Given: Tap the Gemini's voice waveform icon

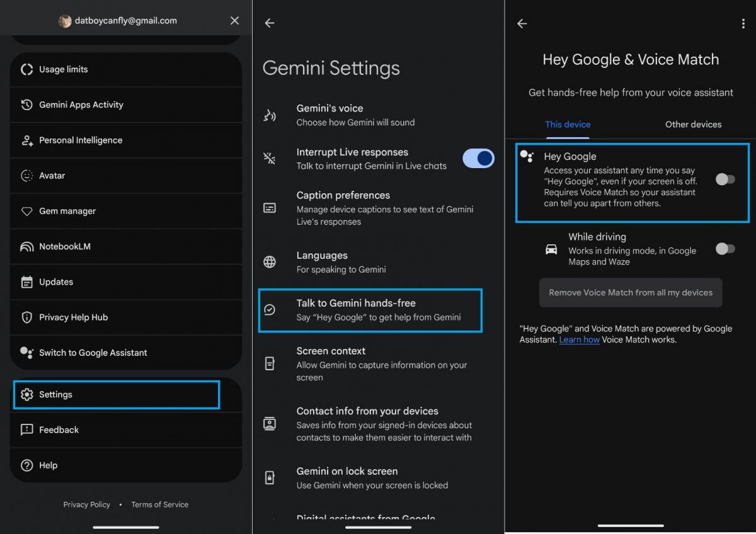Looking at the screenshot, I should point(270,115).
